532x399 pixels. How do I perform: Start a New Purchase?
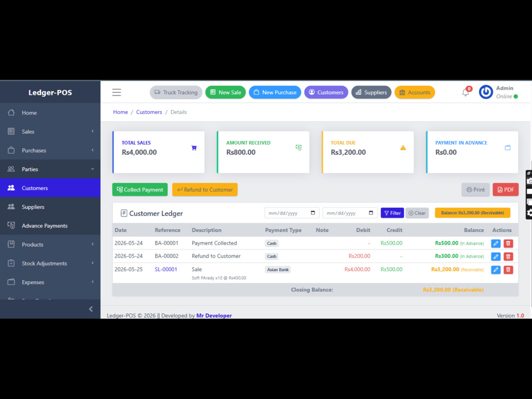(275, 92)
